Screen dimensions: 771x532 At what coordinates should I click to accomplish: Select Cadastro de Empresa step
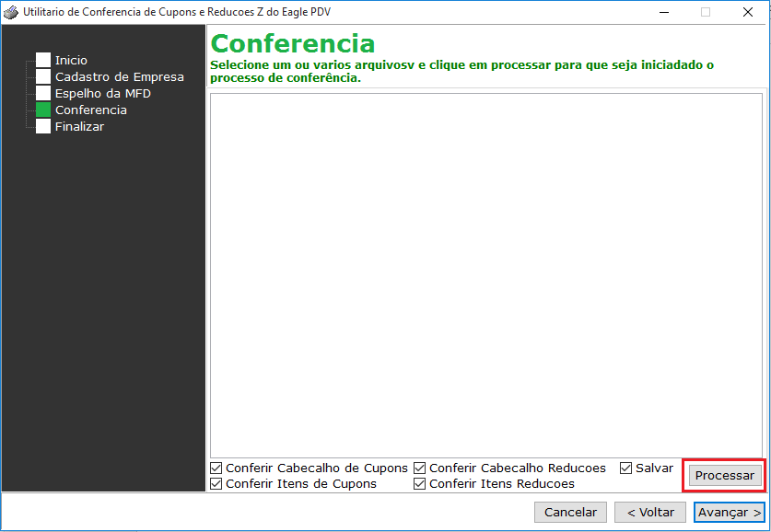tap(120, 76)
